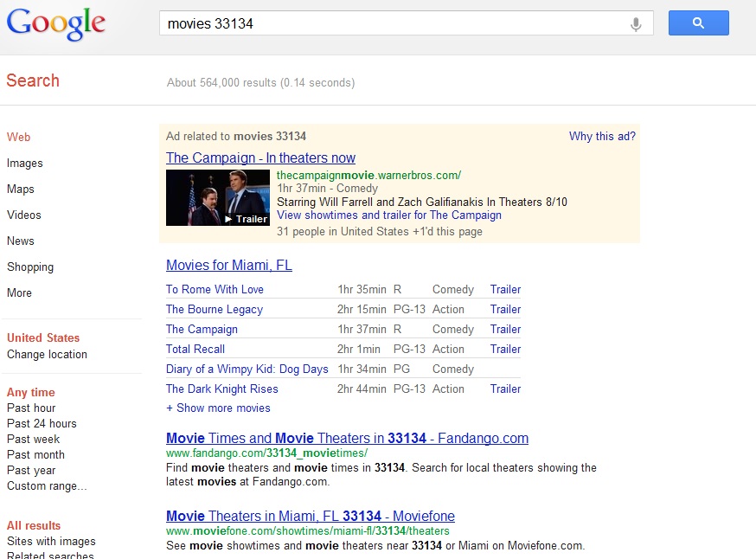
Task: Switch to Maps results
Action: 20,189
